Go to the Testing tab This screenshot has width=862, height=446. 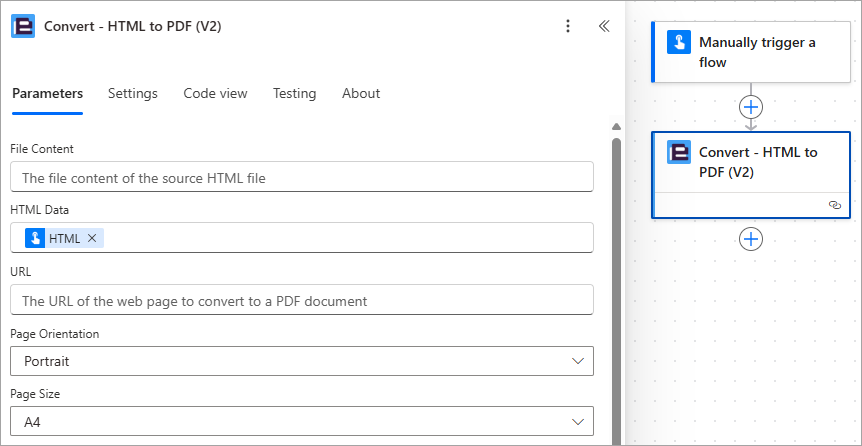[295, 93]
